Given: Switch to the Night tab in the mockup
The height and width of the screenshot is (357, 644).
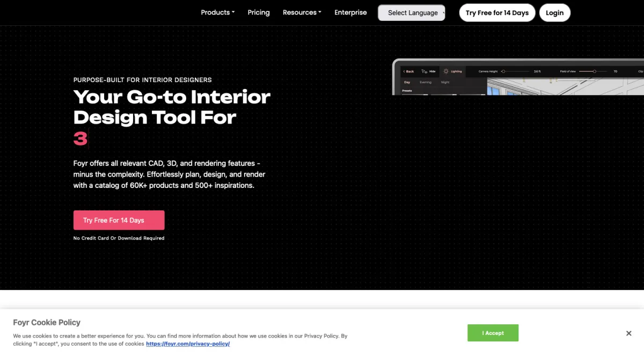Looking at the screenshot, I should point(445,82).
